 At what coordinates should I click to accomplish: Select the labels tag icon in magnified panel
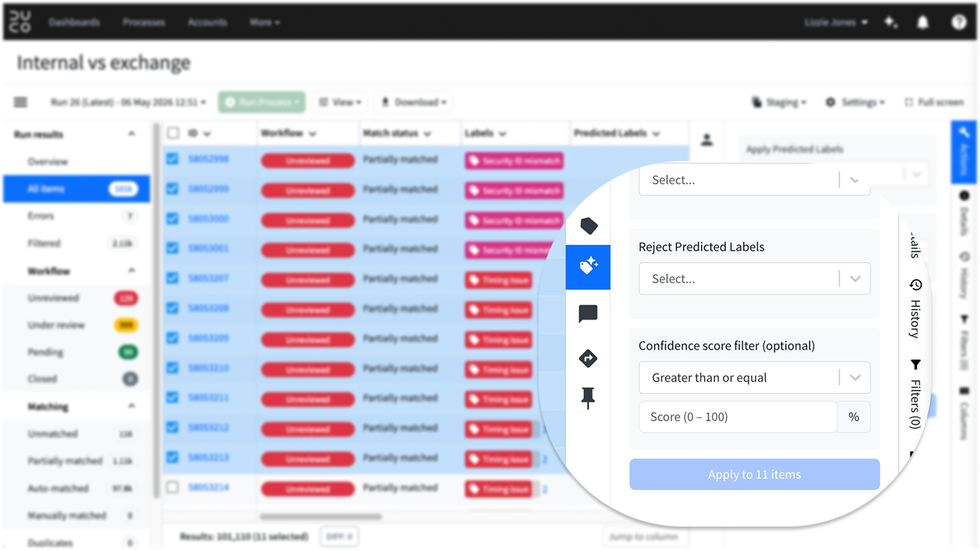[589, 226]
